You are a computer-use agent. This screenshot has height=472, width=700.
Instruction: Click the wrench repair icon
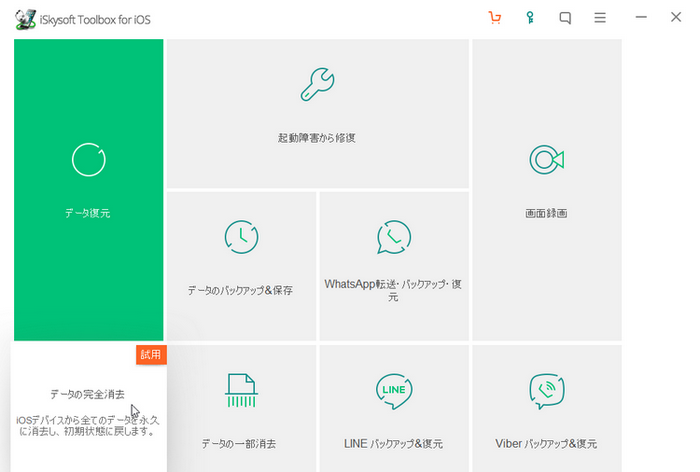pyautogui.click(x=317, y=84)
